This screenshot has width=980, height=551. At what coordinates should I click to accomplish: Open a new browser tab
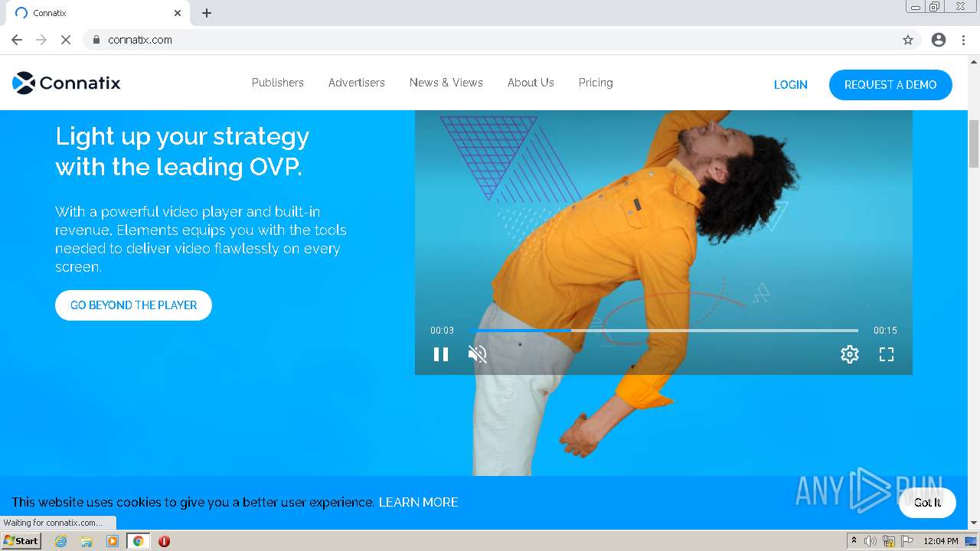(207, 13)
